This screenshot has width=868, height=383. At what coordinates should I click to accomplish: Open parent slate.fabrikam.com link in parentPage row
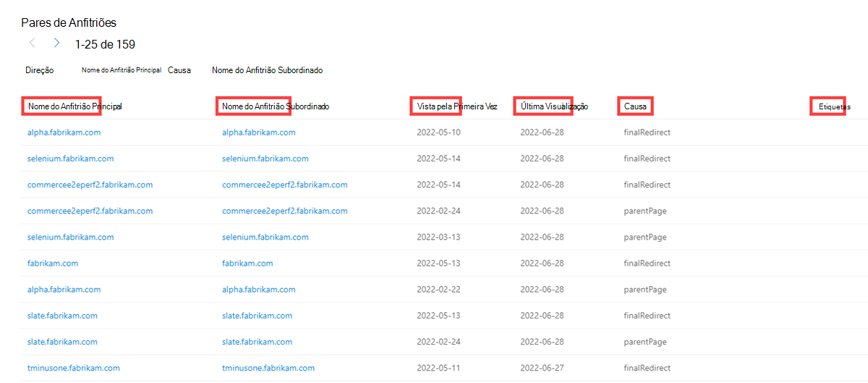pos(62,342)
